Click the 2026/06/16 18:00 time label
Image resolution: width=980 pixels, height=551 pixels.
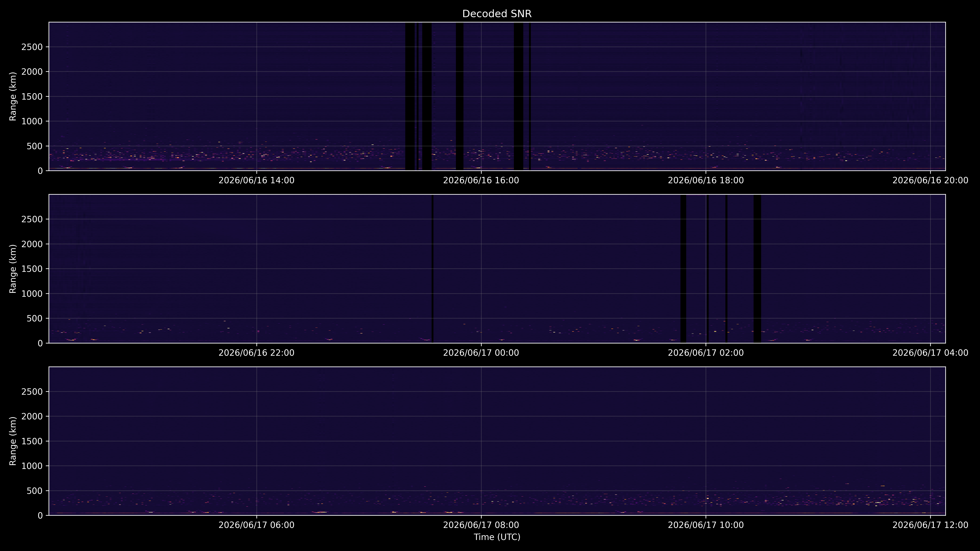[x=706, y=180]
